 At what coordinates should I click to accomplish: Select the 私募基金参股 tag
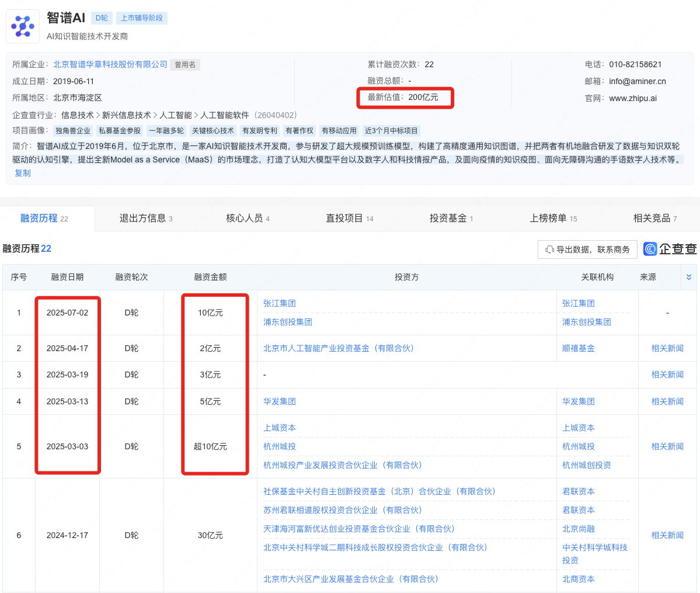click(x=119, y=130)
